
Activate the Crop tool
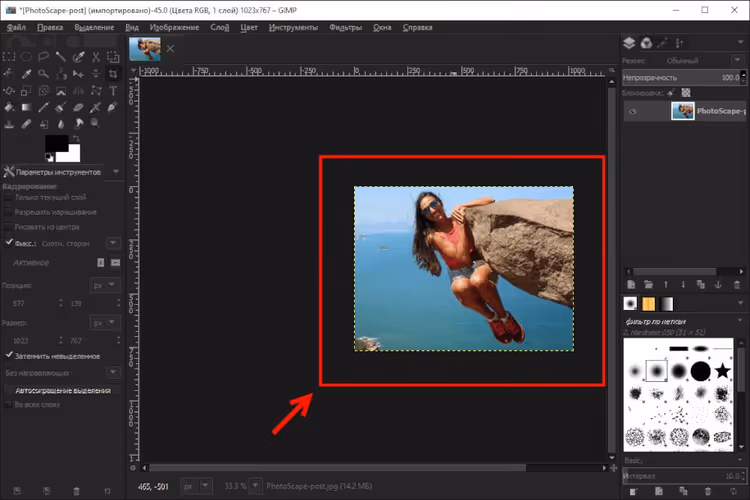[113, 74]
